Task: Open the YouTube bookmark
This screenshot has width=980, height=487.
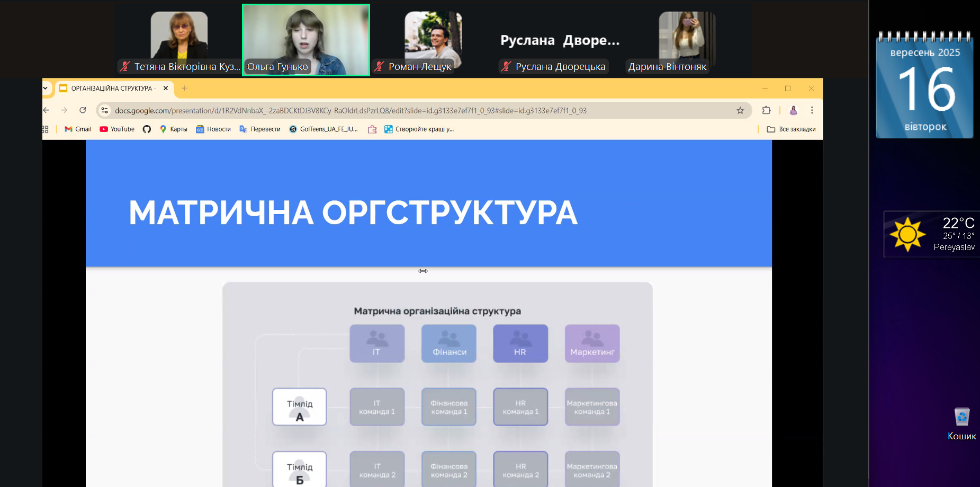Action: pos(117,129)
